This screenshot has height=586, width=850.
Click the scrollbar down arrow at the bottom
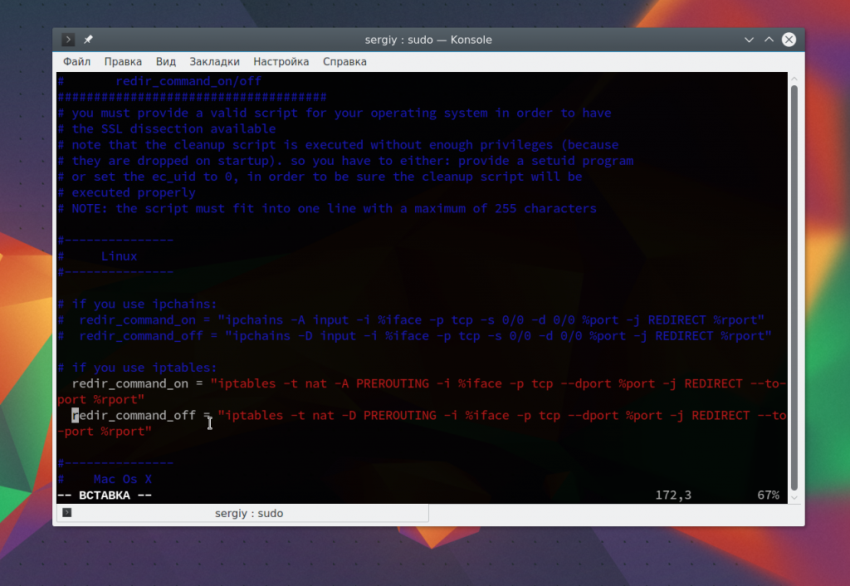795,497
